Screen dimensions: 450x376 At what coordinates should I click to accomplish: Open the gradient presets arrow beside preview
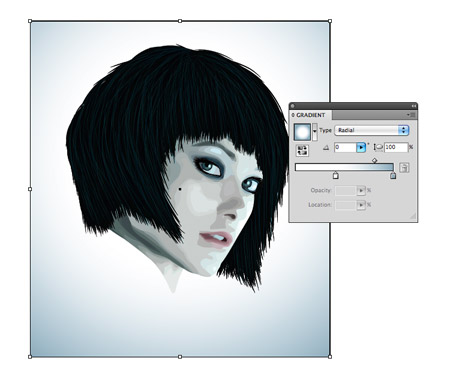315,132
